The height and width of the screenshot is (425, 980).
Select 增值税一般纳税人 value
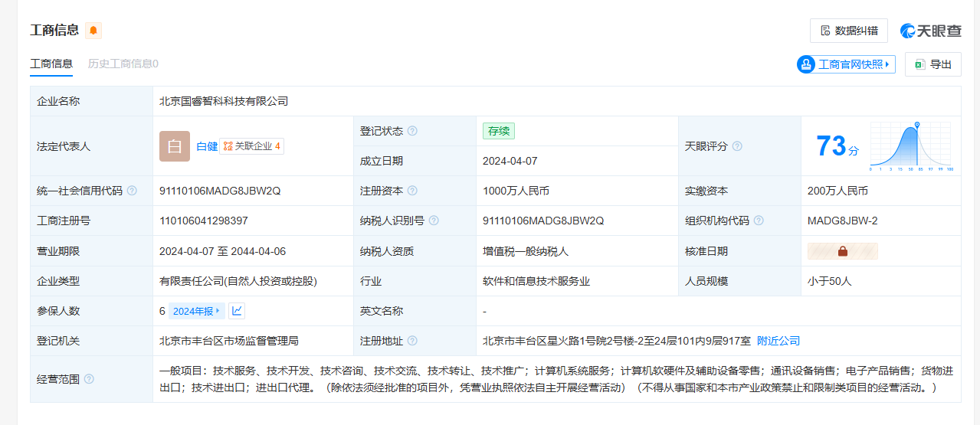pyautogui.click(x=526, y=251)
